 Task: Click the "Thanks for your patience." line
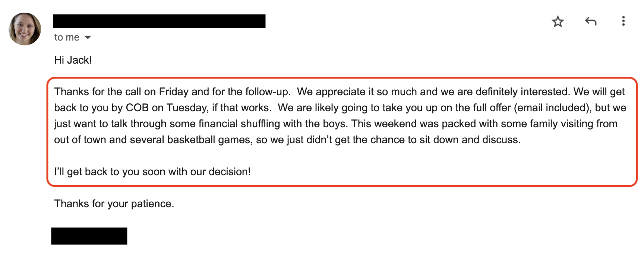(x=114, y=204)
